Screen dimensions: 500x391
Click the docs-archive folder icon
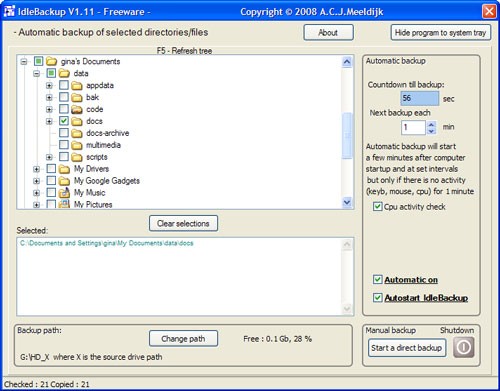[77, 133]
